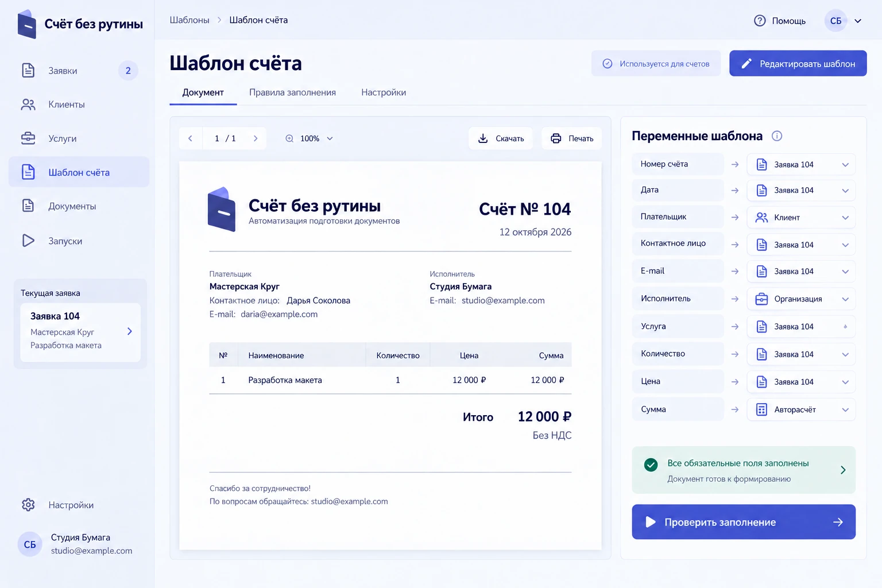882x588 pixels.
Task: Open the Исполнитель dropdown set to Организация
Action: click(801, 299)
